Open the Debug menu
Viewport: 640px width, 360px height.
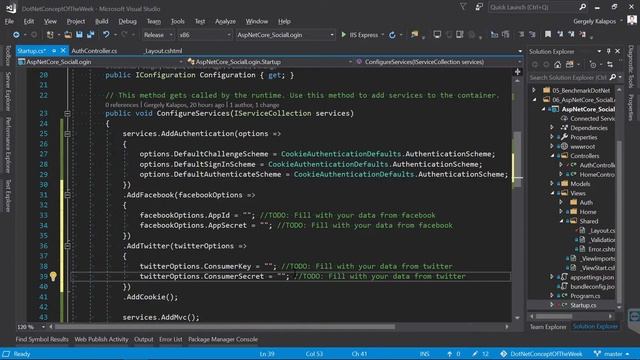click(127, 21)
